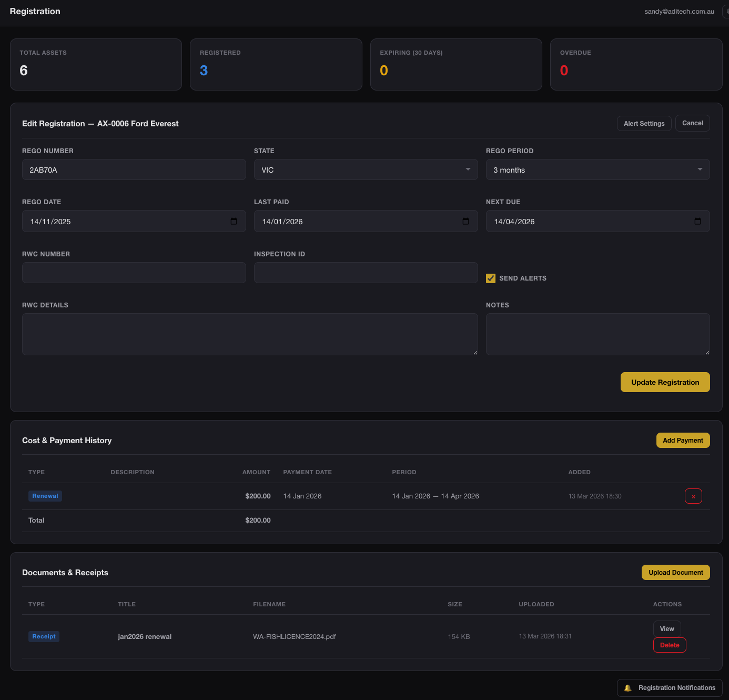Screen dimensions: 729x700
Task: Remove the $200.00 Renewal payment row
Action: 693,496
